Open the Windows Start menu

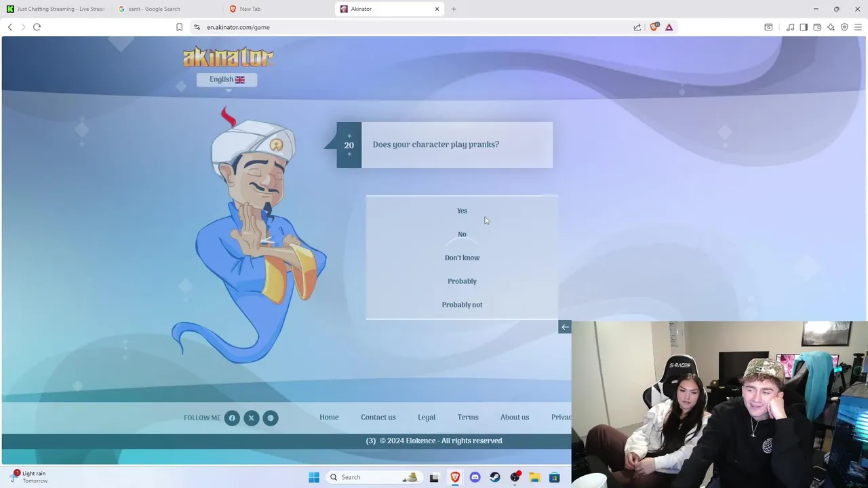[x=314, y=477]
